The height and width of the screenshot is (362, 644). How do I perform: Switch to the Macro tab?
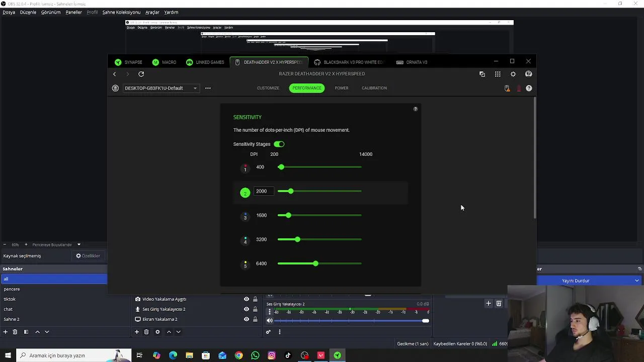click(164, 62)
